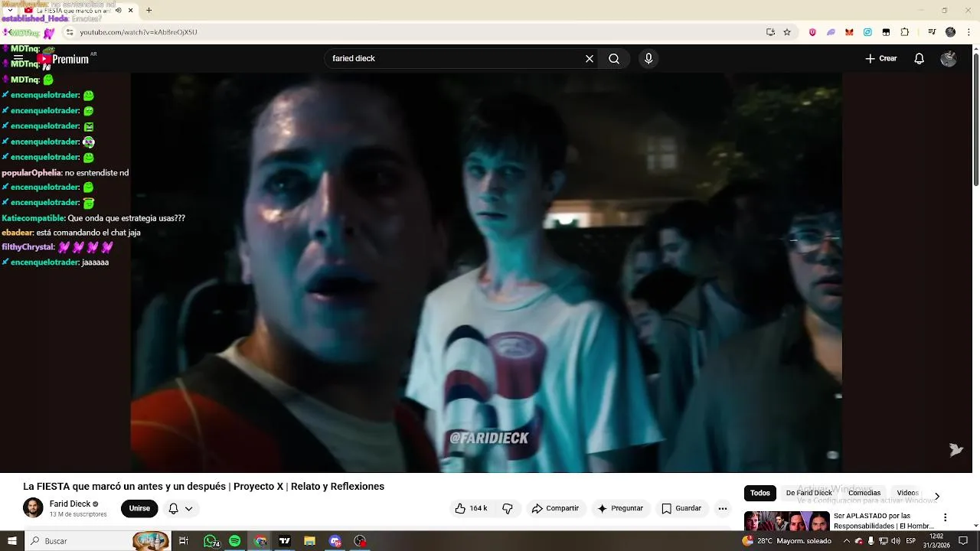Image resolution: width=980 pixels, height=551 pixels.
Task: Open the Windows Start menu
Action: coord(11,541)
